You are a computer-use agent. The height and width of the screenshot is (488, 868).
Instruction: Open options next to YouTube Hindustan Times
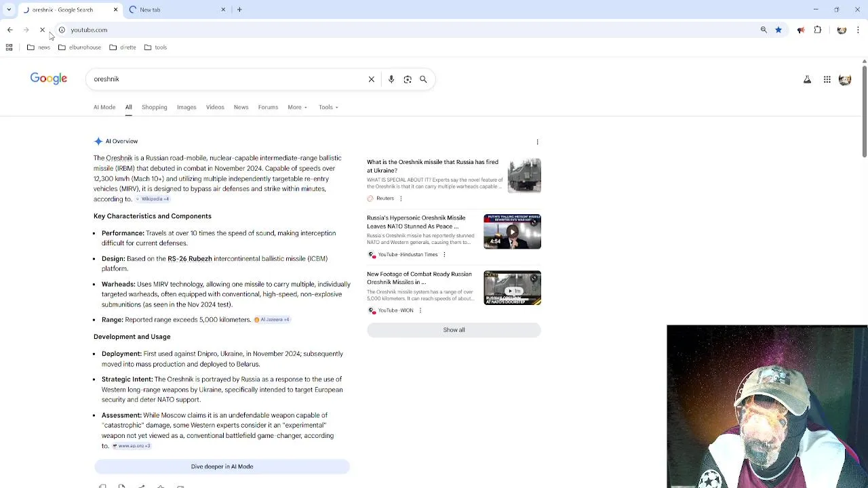444,255
